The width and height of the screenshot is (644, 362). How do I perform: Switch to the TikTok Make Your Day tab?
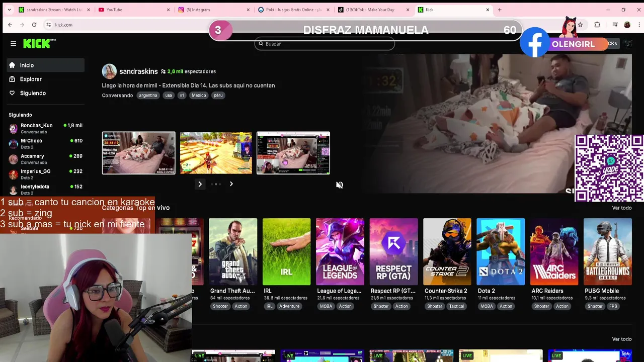tap(374, 10)
